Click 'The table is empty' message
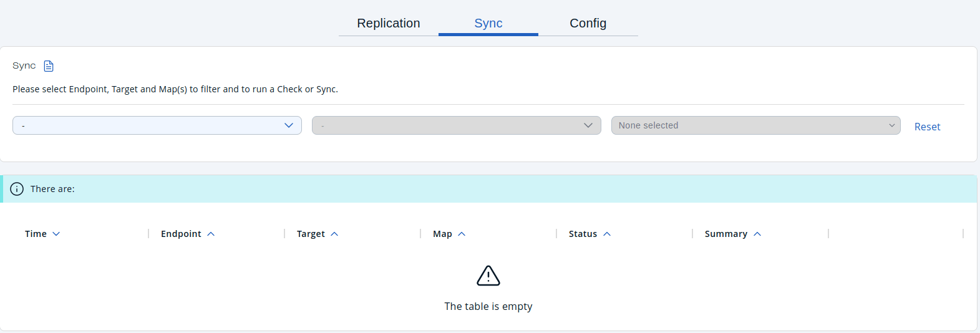Image resolution: width=980 pixels, height=333 pixels. 488,306
